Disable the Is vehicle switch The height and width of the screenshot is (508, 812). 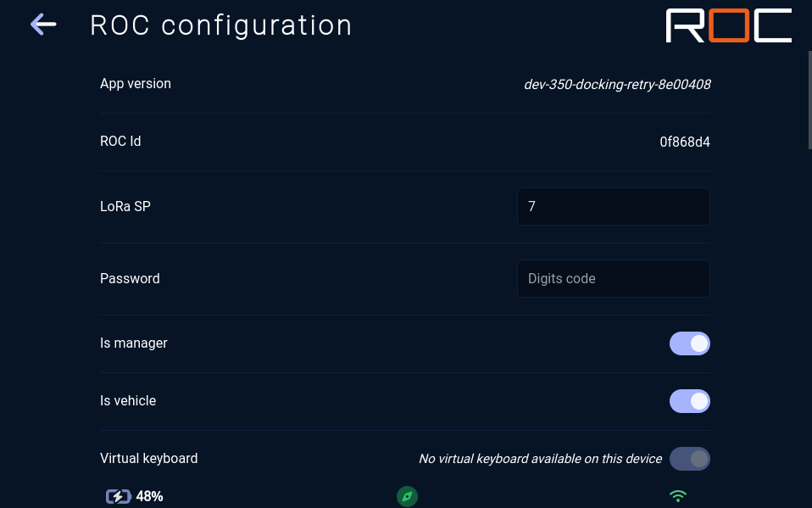[x=690, y=401]
